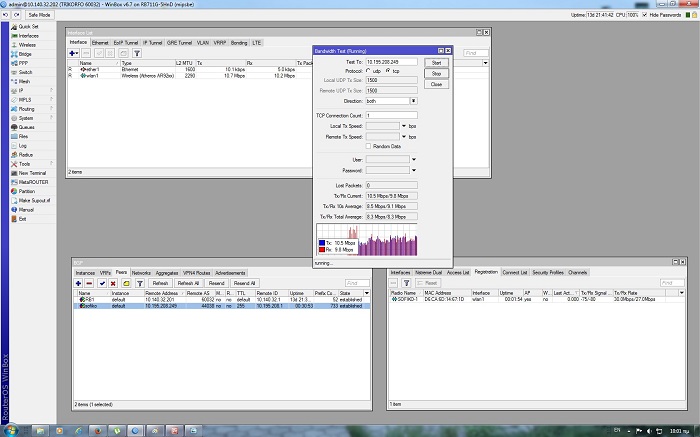Image resolution: width=700 pixels, height=437 pixels.
Task: Open the Bridge menu item
Action: tap(24, 54)
